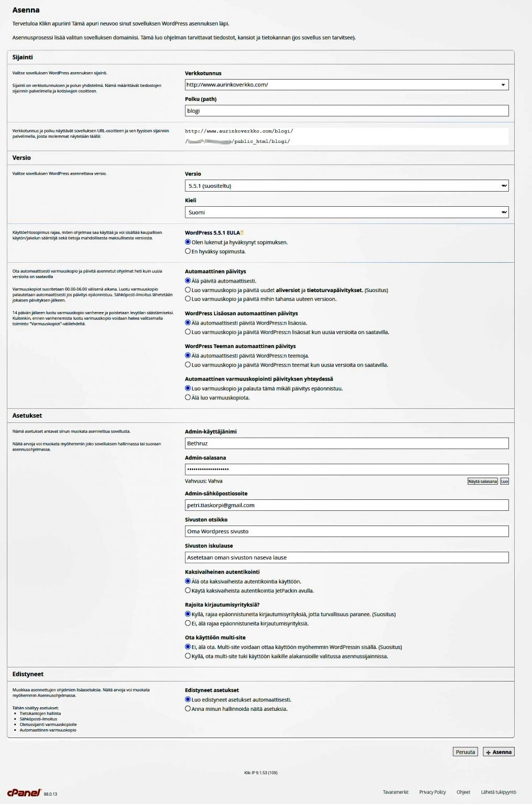Click the 'Lähetä tukipyyntö' link

pos(498,792)
